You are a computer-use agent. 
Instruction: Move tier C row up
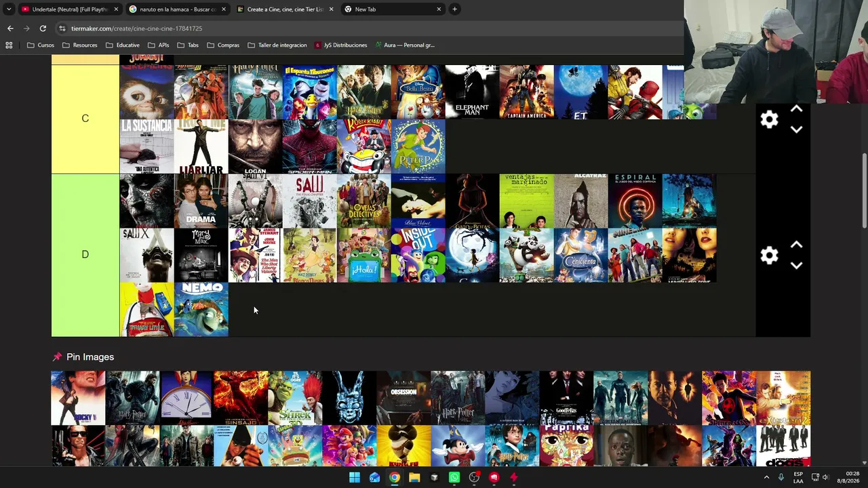pyautogui.click(x=796, y=109)
